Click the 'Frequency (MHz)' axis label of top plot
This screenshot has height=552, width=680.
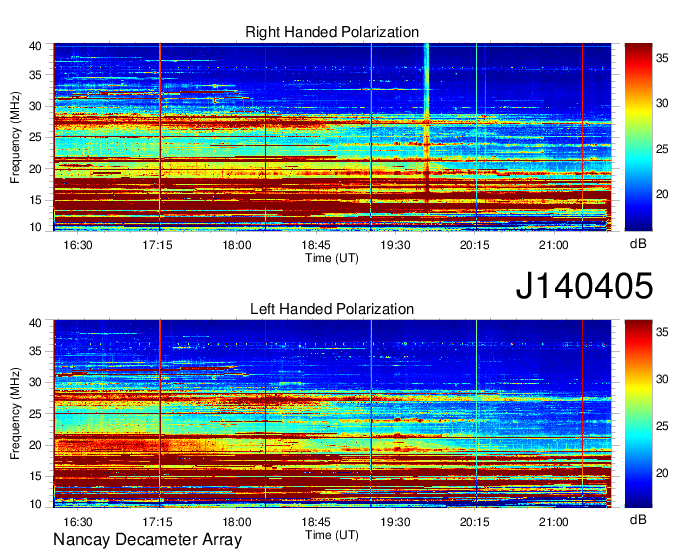(15, 137)
